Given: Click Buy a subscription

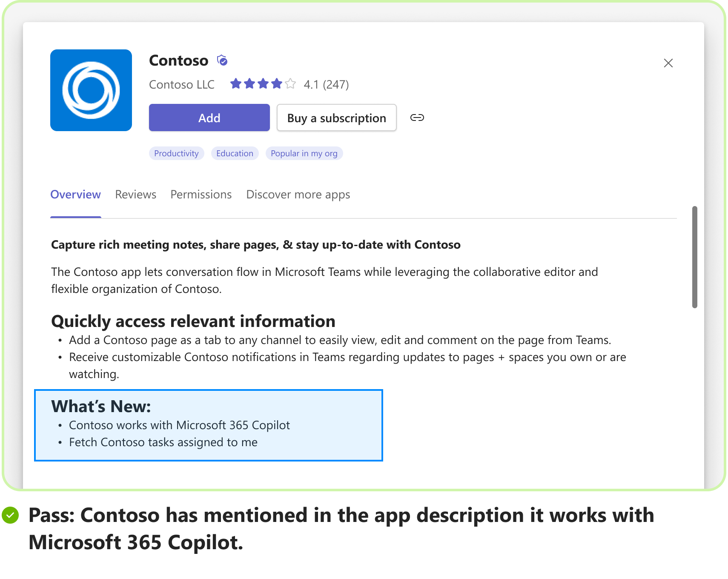Looking at the screenshot, I should [x=336, y=118].
